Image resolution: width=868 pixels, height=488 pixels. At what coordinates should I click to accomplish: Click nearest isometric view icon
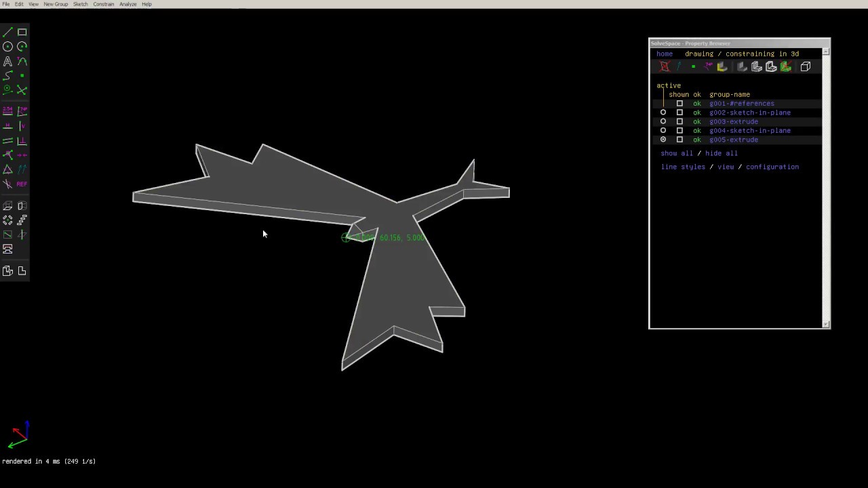[7, 271]
